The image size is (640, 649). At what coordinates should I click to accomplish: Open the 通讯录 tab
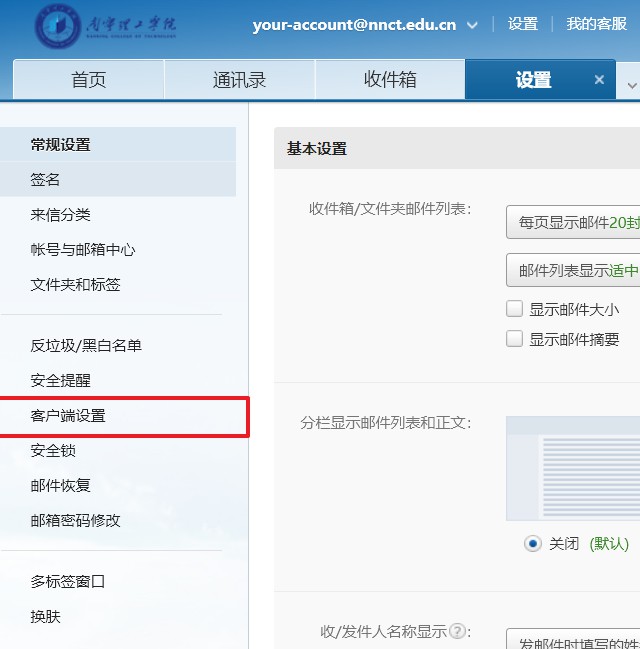pos(240,80)
